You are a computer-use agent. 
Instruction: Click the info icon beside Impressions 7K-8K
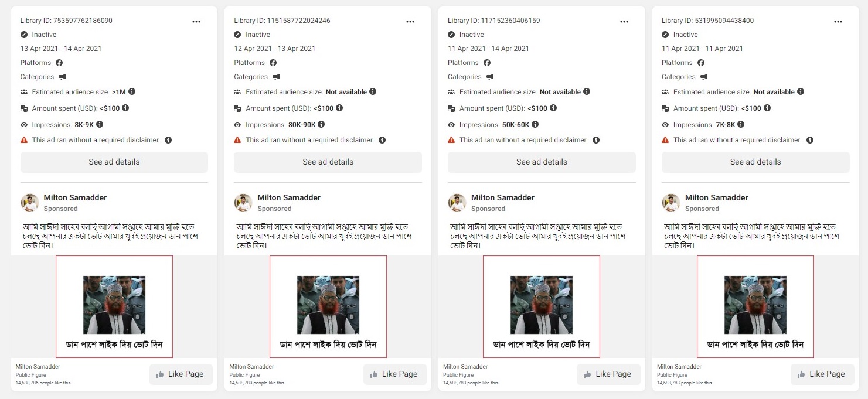[x=741, y=124]
